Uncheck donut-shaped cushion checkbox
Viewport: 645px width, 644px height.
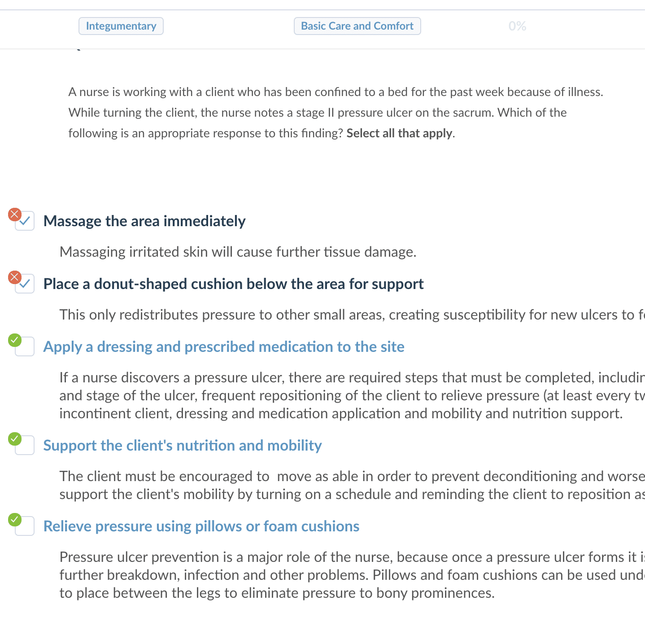[26, 284]
